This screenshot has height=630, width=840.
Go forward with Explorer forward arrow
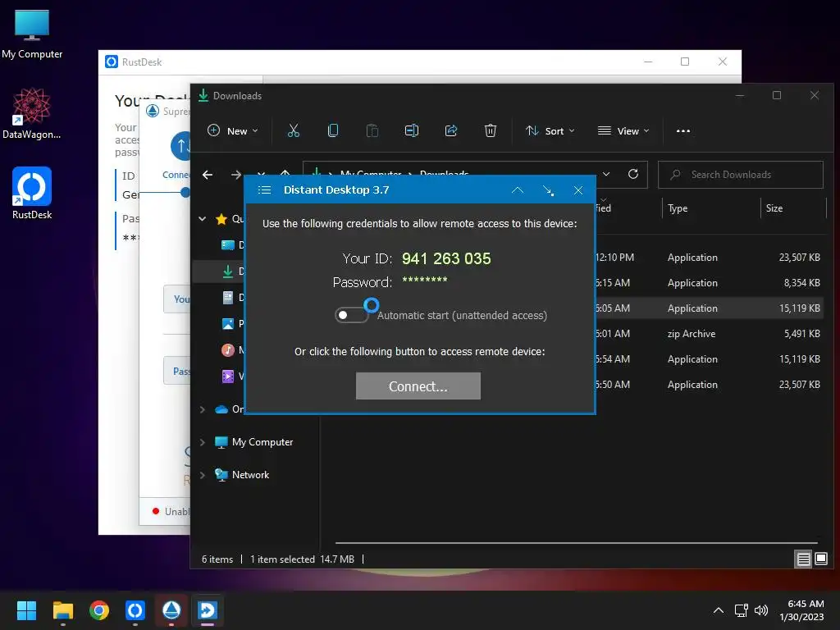pyautogui.click(x=235, y=175)
